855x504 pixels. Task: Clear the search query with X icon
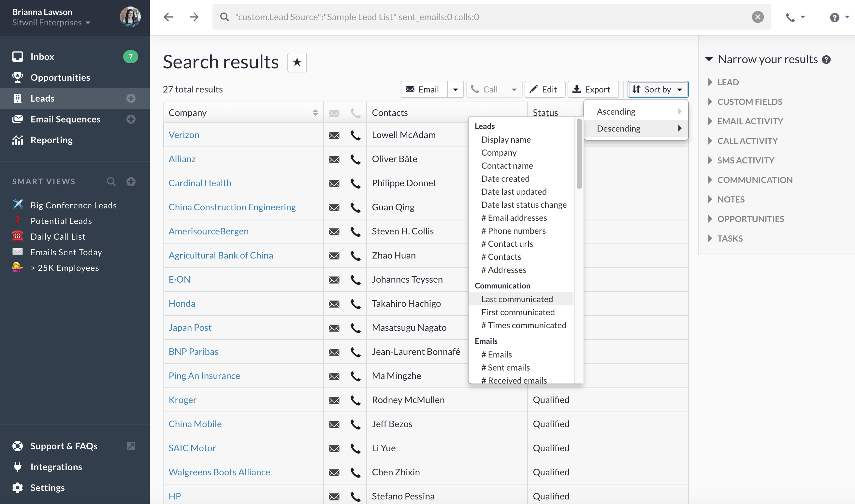coord(758,17)
